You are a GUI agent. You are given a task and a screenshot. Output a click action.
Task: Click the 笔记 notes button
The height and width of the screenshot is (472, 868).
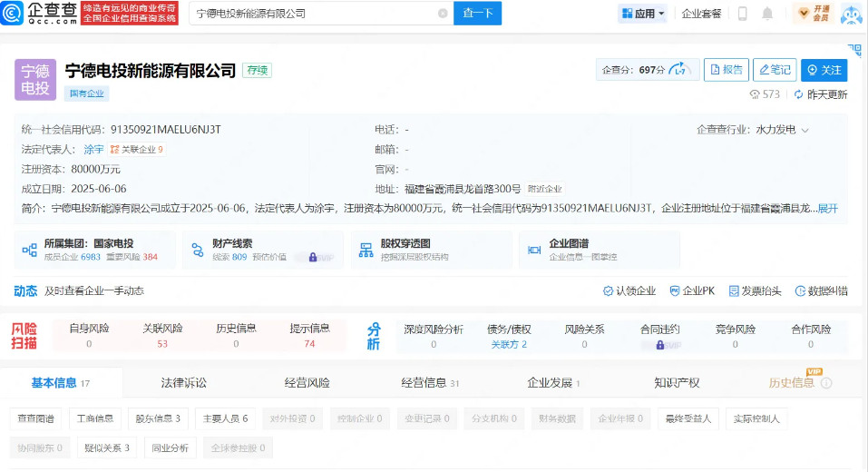pos(775,70)
